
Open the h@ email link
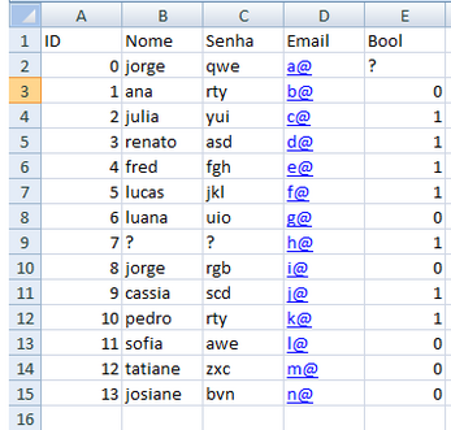300,243
